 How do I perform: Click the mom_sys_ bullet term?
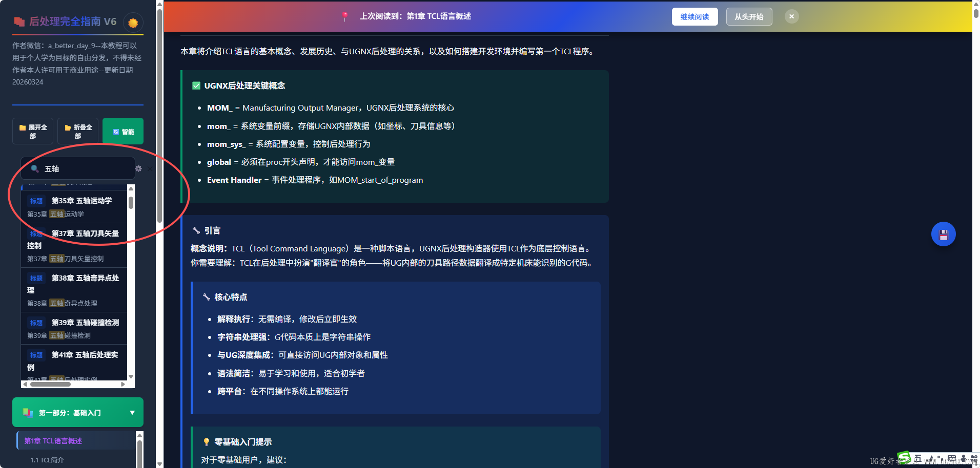227,144
